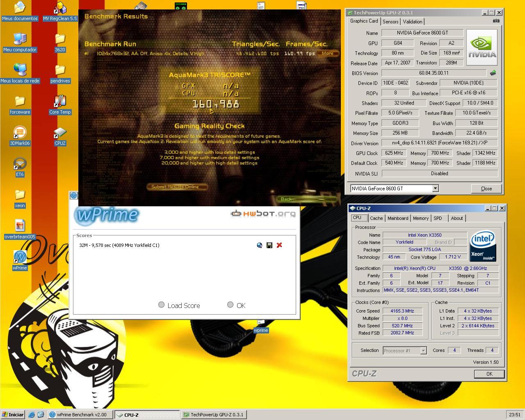Open the Iniciar start menu
The width and height of the screenshot is (525, 420).
tap(13, 415)
